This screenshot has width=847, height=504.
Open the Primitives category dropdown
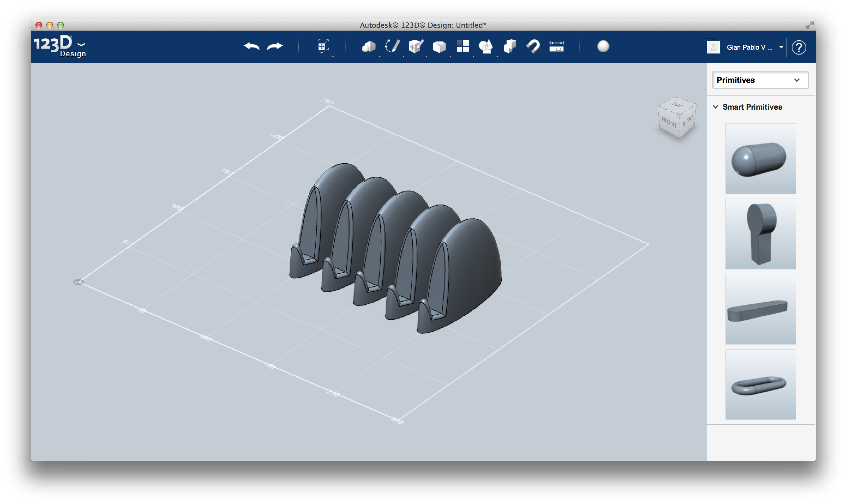coord(760,80)
